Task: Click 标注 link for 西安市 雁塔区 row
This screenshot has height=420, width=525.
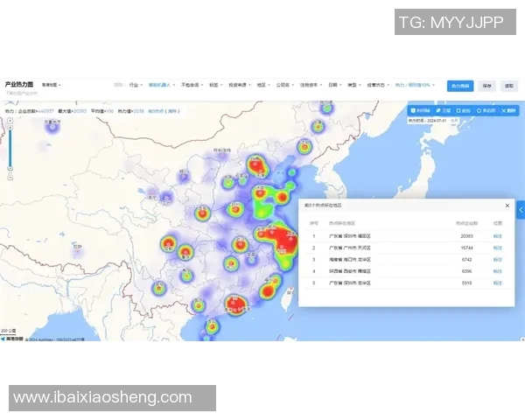Action: pos(498,271)
